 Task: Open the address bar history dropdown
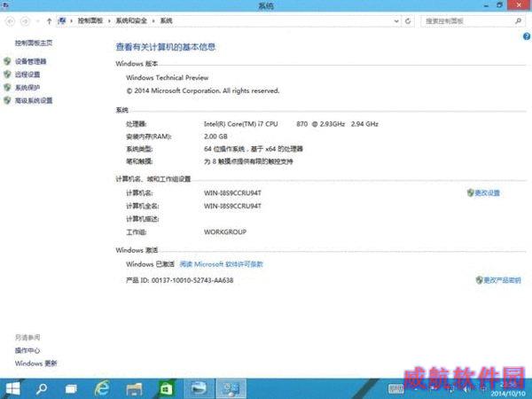coord(396,21)
